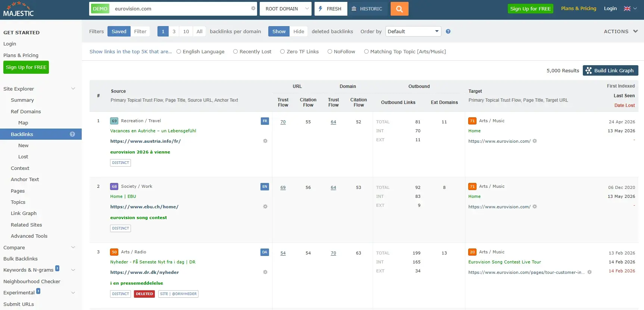Select the English Language radio option
Viewport: 644px width, 310px height.
179,52
